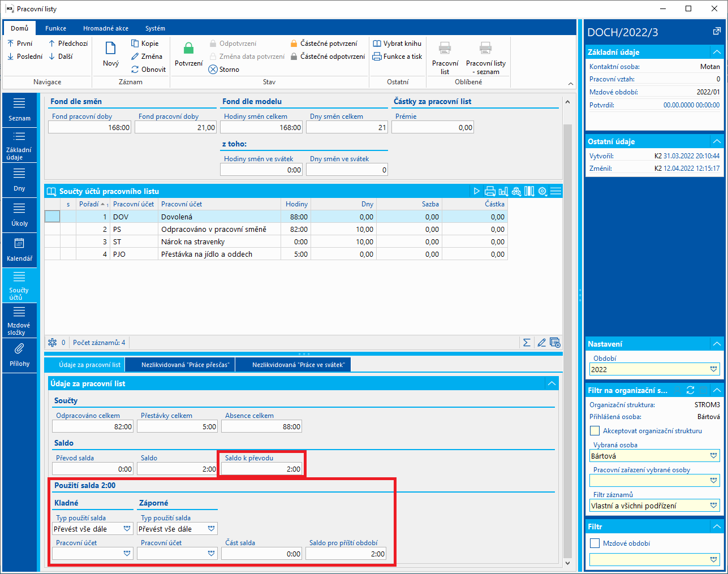
Task: Refresh the organization filter panel
Action: (690, 390)
